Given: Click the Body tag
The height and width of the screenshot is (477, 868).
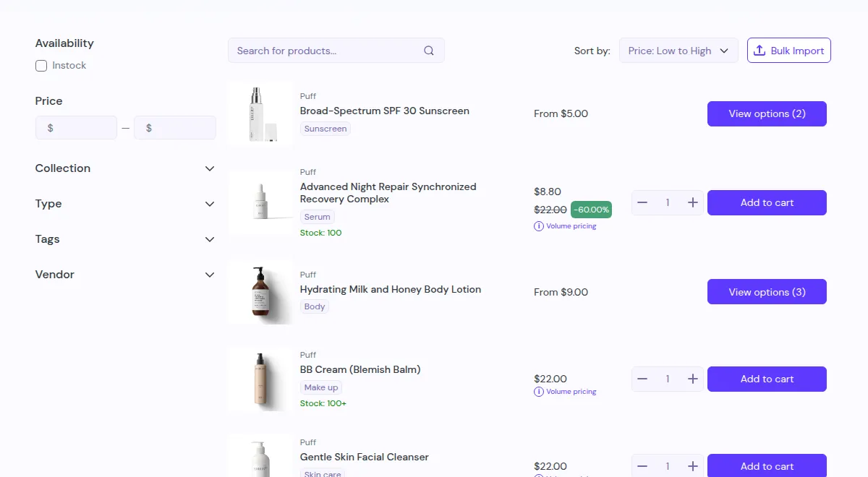Looking at the screenshot, I should click(315, 306).
